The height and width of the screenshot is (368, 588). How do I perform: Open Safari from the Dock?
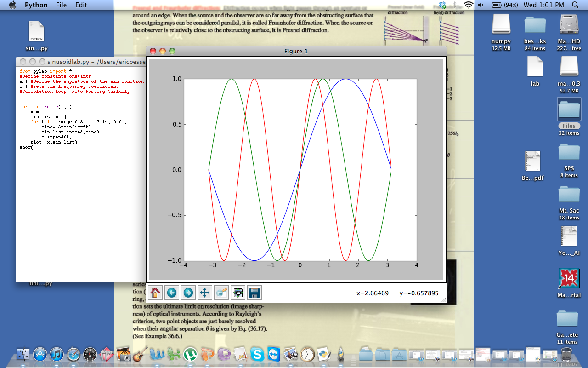pos(73,354)
